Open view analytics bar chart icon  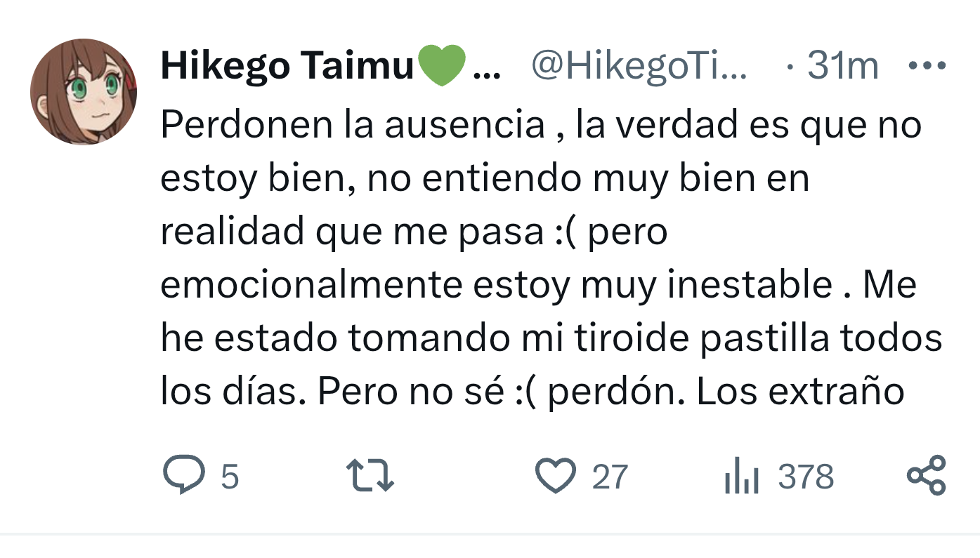point(741,476)
